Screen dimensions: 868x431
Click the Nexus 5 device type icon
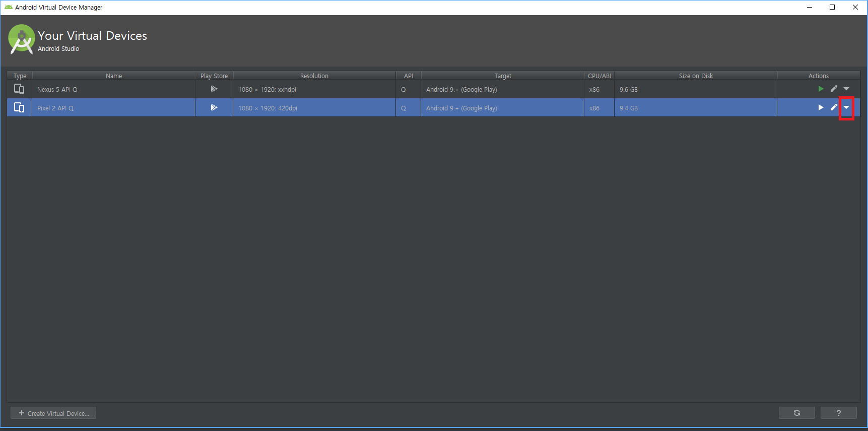tap(19, 89)
